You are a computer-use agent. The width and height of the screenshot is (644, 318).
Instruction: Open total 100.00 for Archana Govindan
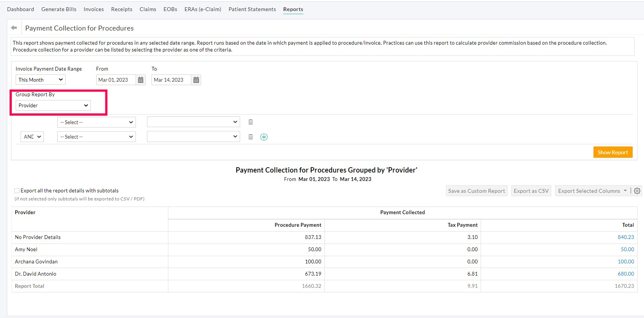(x=626, y=262)
